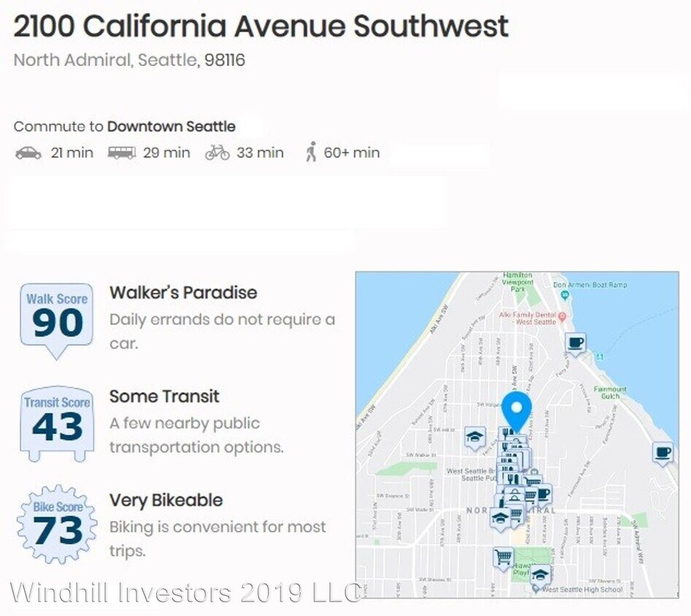The width and height of the screenshot is (691, 616).
Task: Select the bus commute icon
Action: click(x=121, y=153)
